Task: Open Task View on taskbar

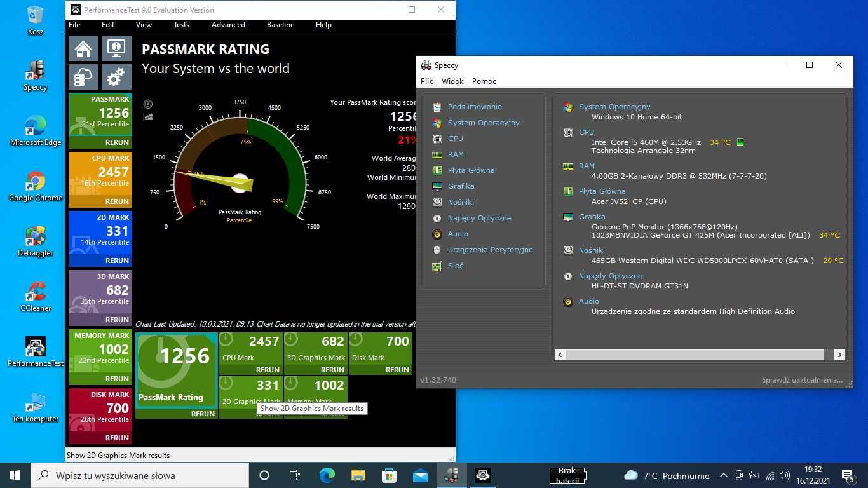Action: pyautogui.click(x=295, y=475)
